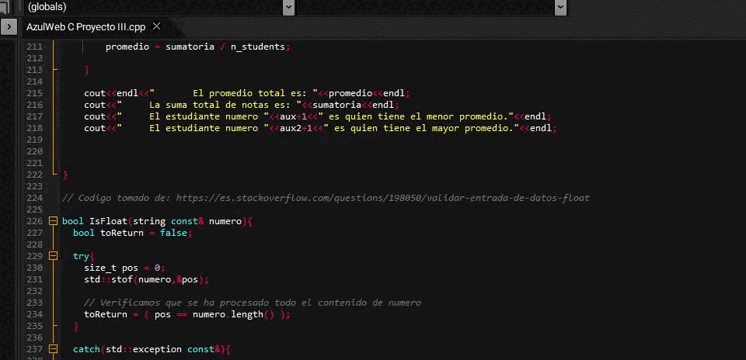
Task: Close the AzulWeb C Proyecto III.cpp tab
Action: click(x=157, y=27)
